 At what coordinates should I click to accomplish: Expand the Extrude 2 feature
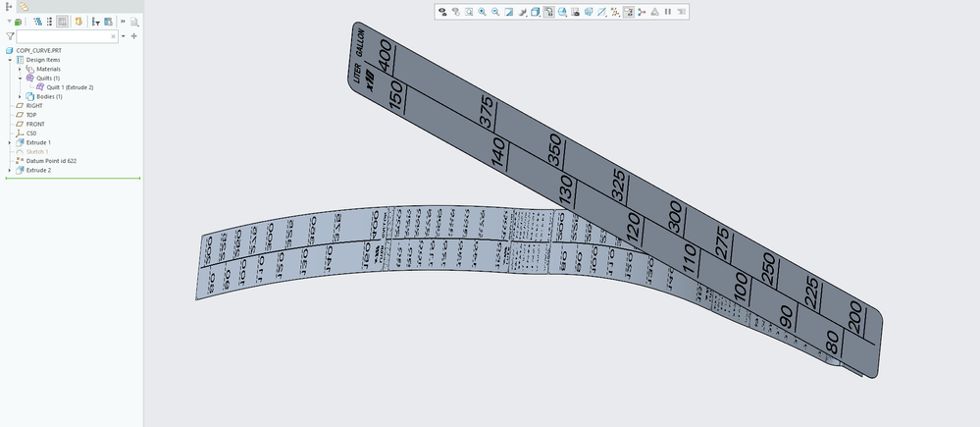(x=10, y=170)
